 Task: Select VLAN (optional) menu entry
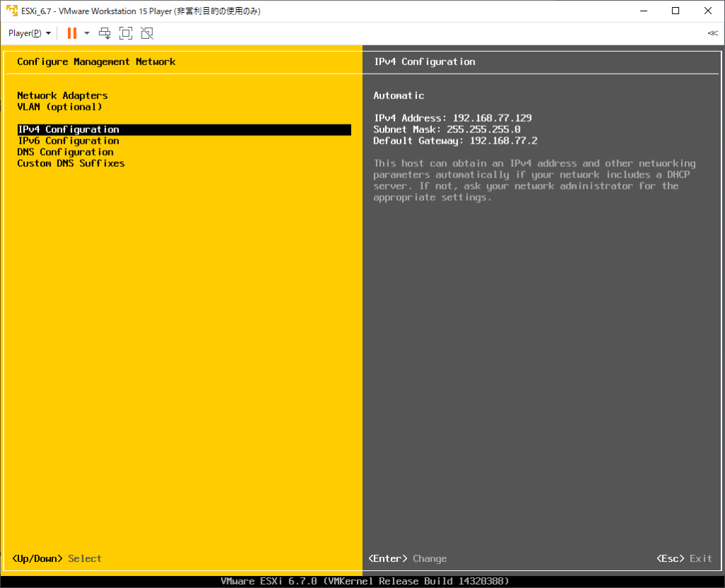(59, 107)
